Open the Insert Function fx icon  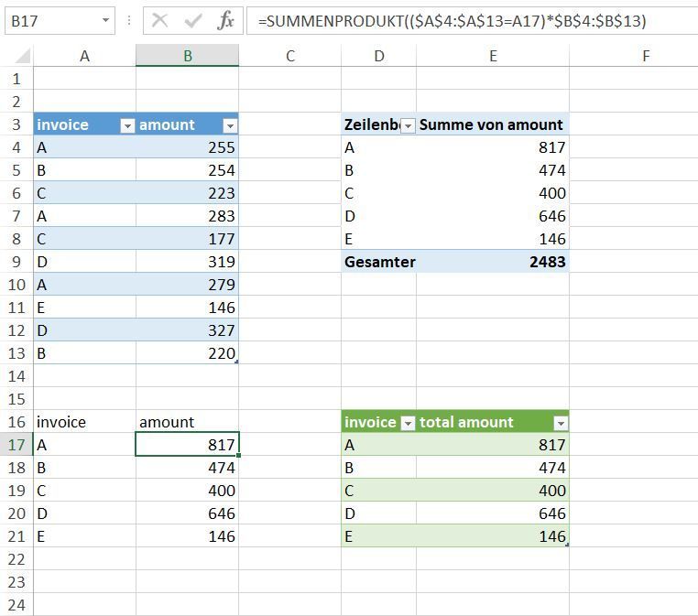click(225, 20)
